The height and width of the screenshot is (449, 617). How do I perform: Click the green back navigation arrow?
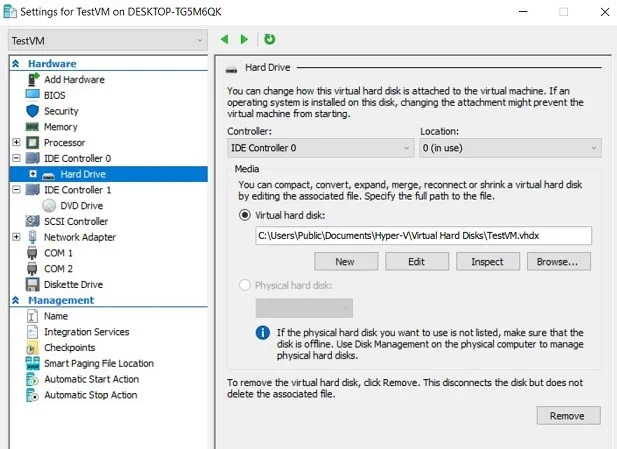[x=225, y=40]
